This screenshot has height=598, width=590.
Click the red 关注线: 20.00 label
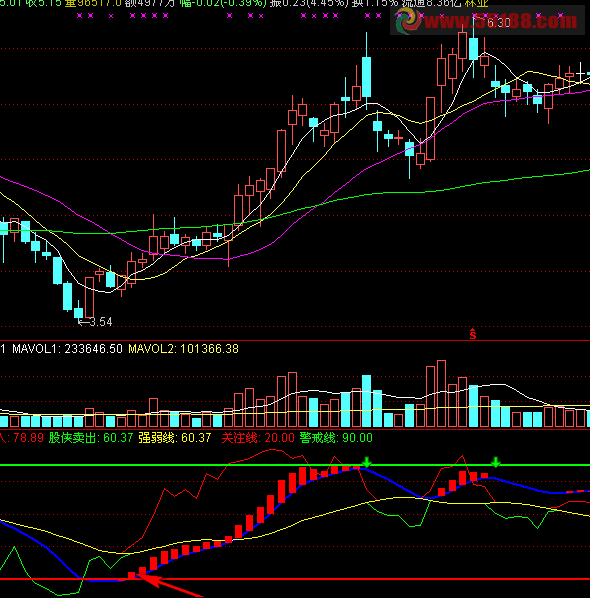tap(258, 437)
